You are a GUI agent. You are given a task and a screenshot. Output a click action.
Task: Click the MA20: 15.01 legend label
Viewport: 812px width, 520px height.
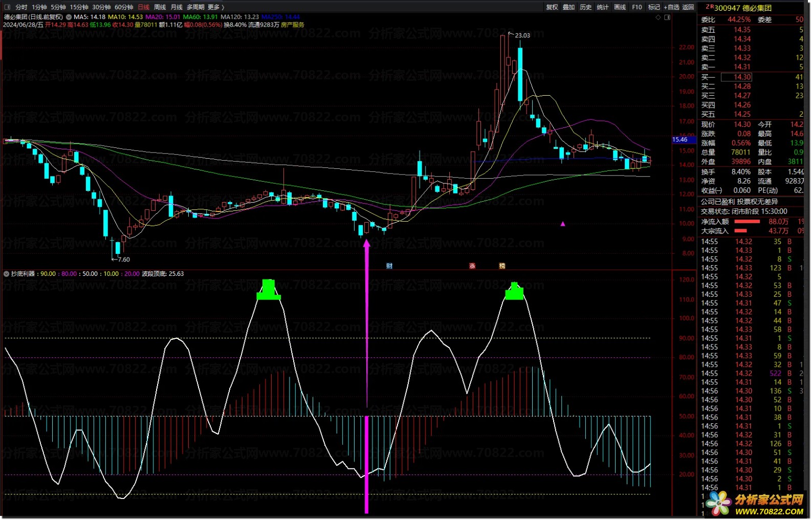[163, 17]
